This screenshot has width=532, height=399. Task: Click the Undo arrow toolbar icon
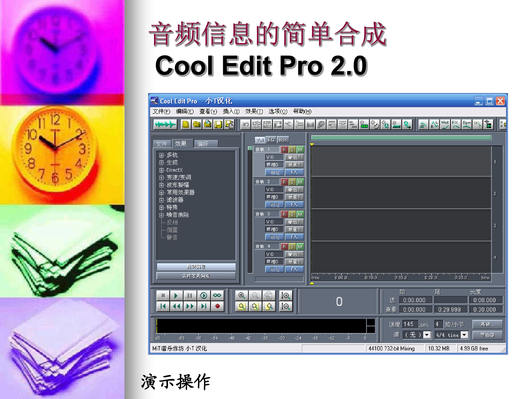point(245,124)
